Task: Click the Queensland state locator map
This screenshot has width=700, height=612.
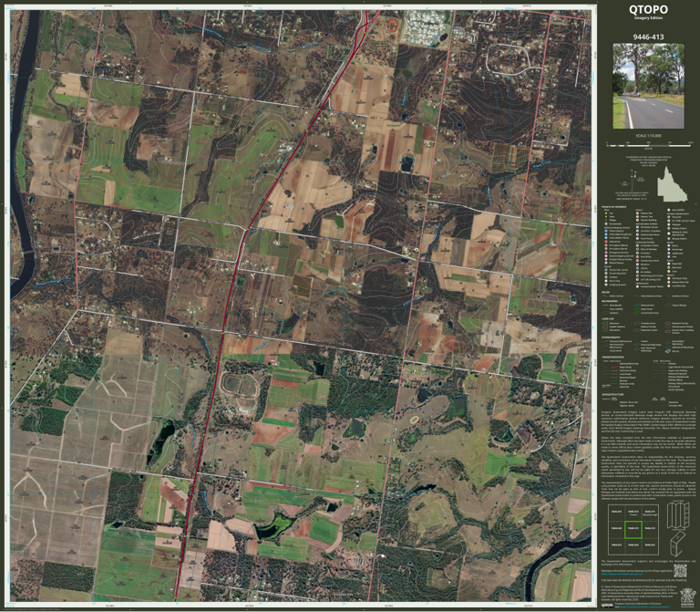Action: point(672,184)
